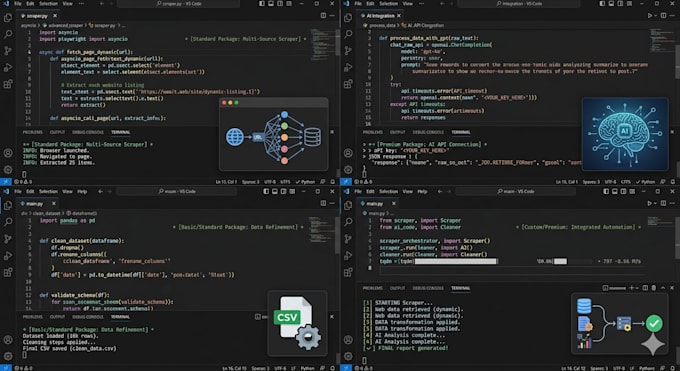The height and width of the screenshot is (371, 680).
Task: Expand overflow menu dots in scraper.py menu bar
Action: point(82,3)
